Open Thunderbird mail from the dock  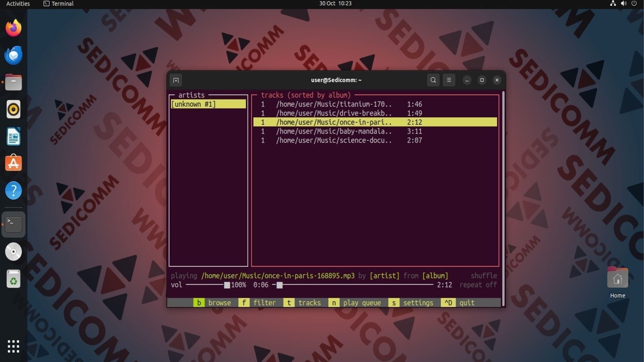[x=13, y=55]
